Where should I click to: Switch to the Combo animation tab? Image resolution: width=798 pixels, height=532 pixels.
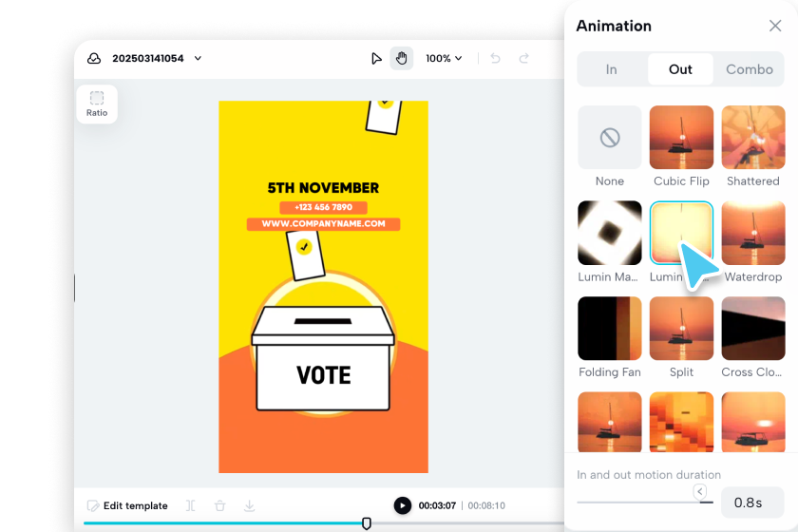(x=750, y=69)
